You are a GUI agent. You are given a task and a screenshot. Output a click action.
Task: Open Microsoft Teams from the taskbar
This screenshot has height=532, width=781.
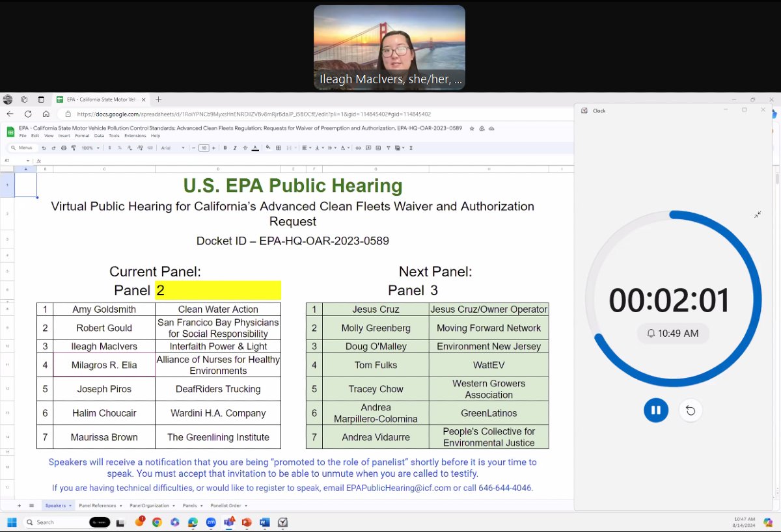228,522
